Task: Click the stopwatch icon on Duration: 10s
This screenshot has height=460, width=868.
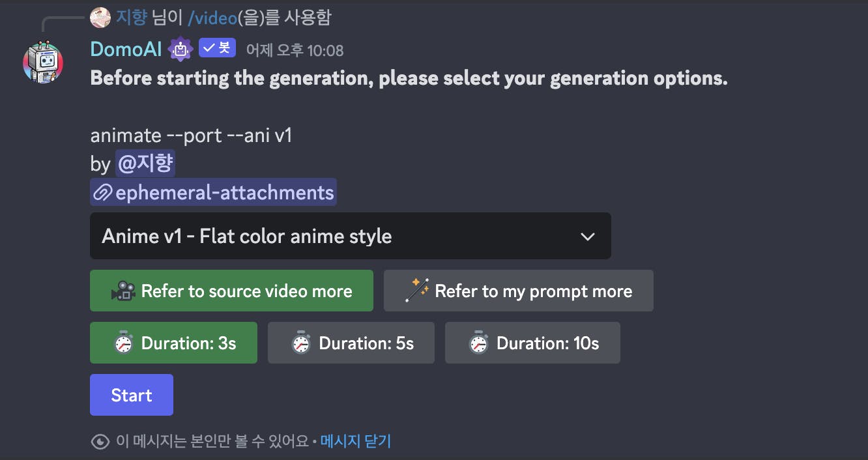Action: tap(479, 343)
